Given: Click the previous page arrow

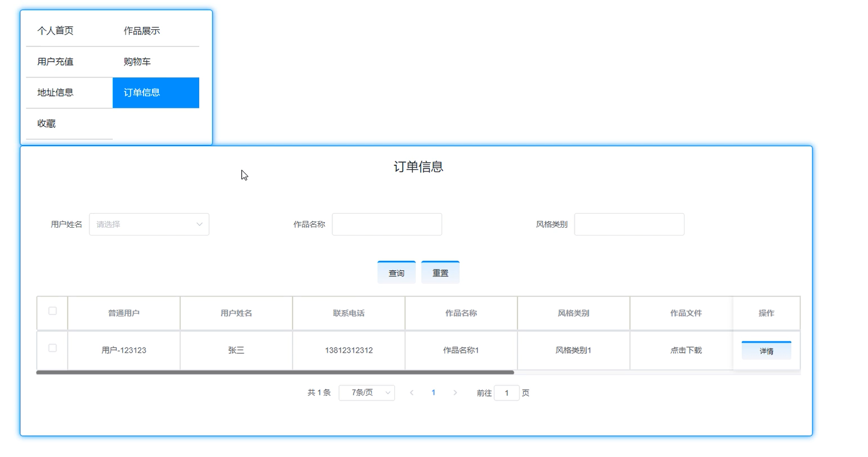Looking at the screenshot, I should tap(412, 393).
